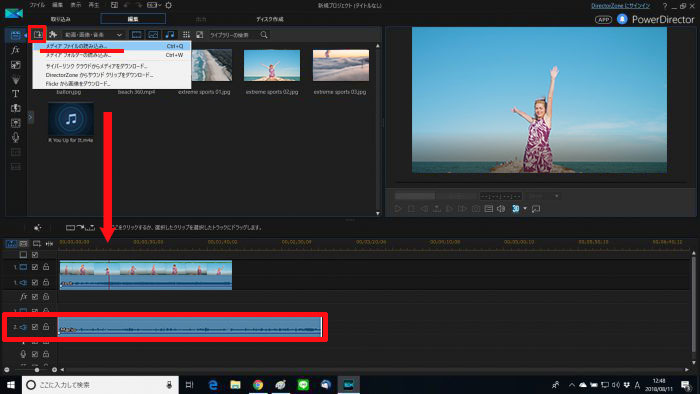Viewport: 700px width, 394px height.
Task: Click the timeline zoom slider handle
Action: 37,369
